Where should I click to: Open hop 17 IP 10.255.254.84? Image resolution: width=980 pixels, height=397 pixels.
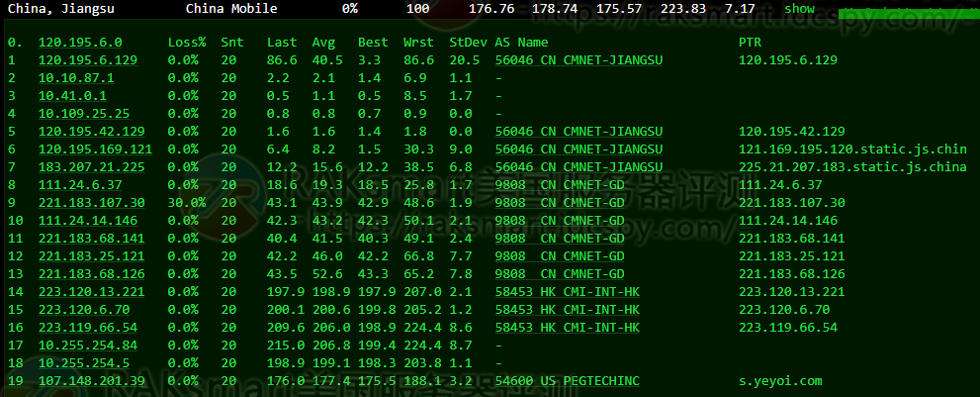point(88,346)
